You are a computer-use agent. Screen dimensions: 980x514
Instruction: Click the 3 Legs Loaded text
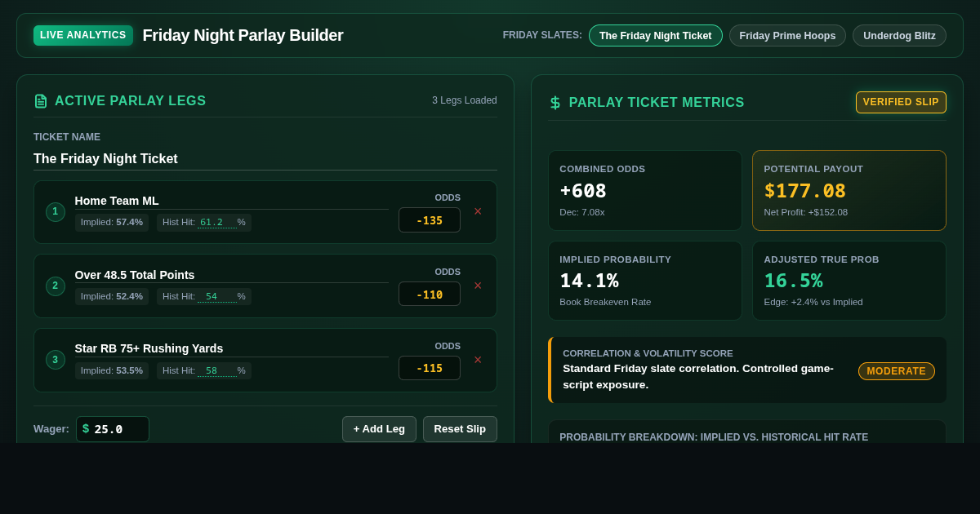click(x=465, y=100)
